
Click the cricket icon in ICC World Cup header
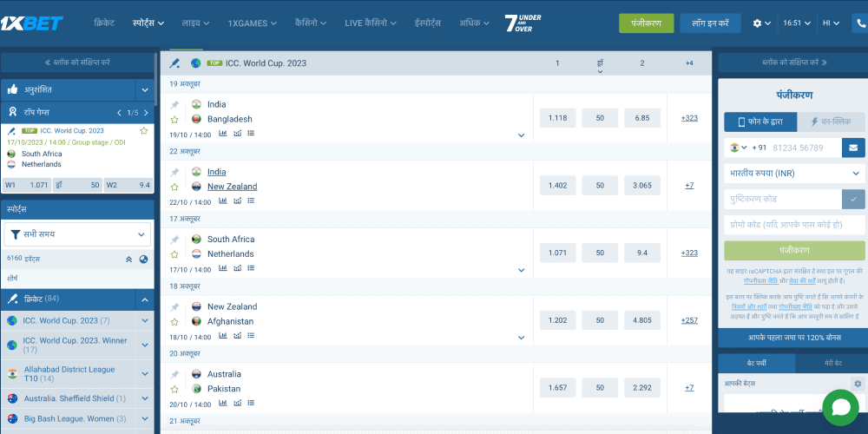point(175,63)
